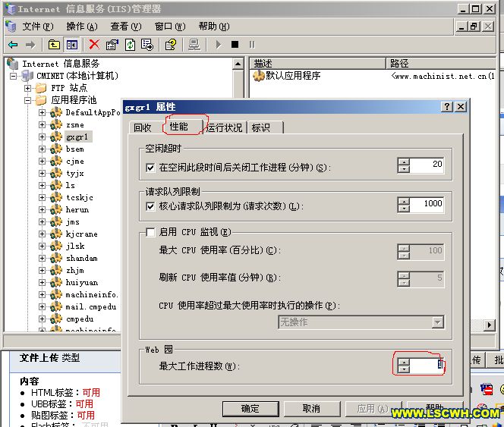504x427 pixels.
Task: Enable the CPU monitoring checkbox
Action: (150, 232)
